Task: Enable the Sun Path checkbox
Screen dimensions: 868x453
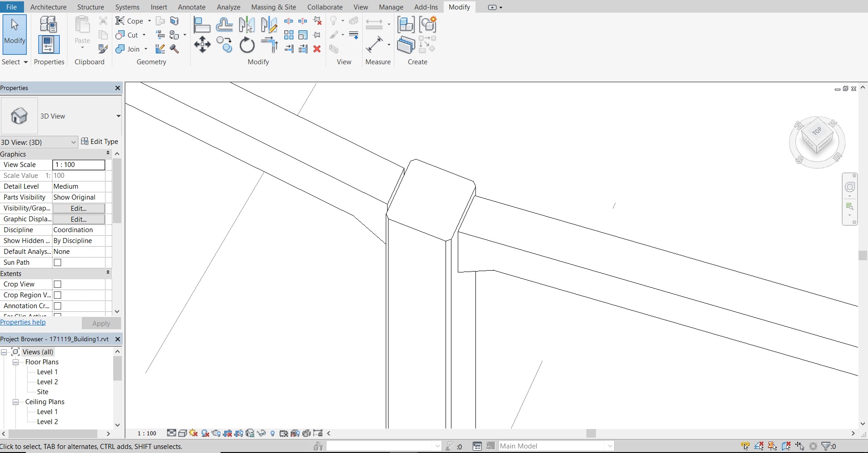Action: pyautogui.click(x=58, y=262)
